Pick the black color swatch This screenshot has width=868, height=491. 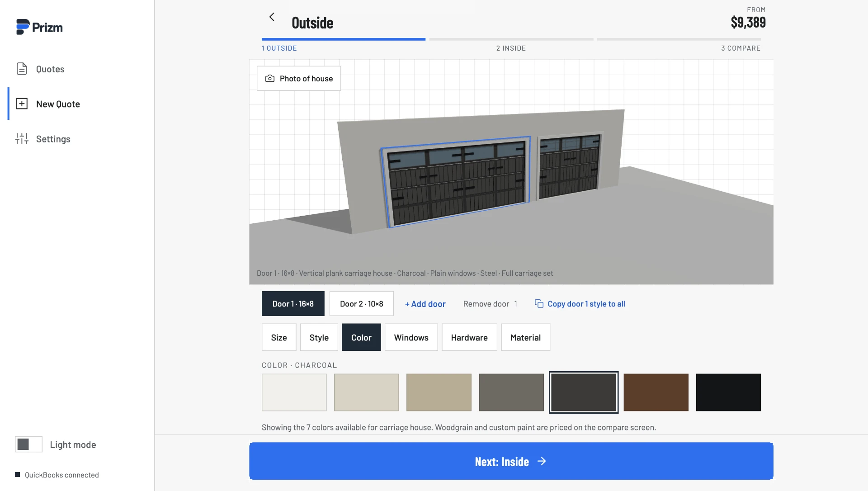[x=728, y=392]
